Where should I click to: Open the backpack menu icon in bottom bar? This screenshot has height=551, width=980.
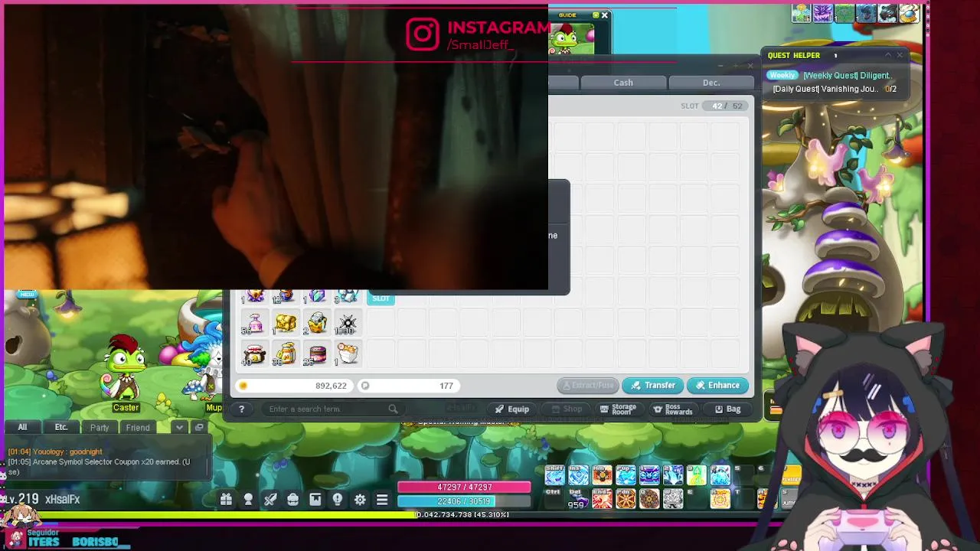[292, 500]
